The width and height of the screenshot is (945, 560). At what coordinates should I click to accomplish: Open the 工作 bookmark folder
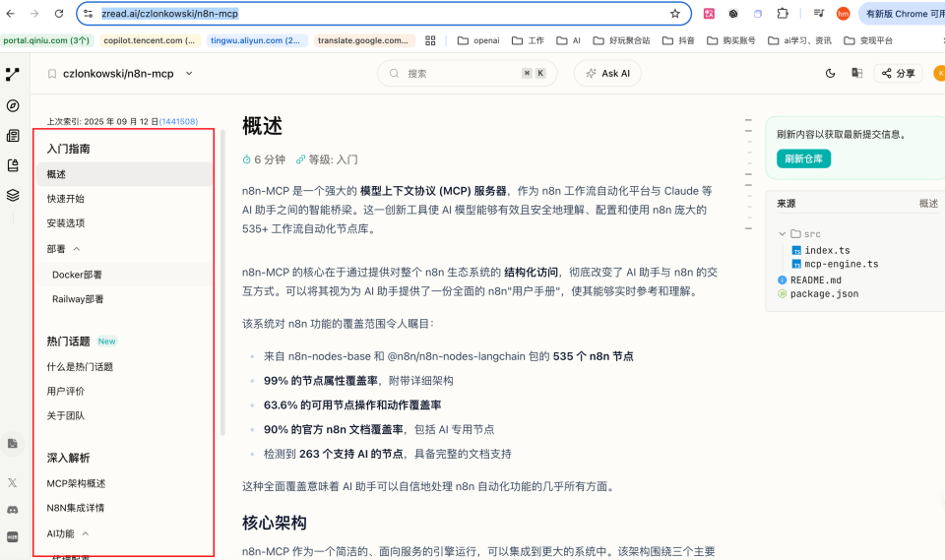pos(528,40)
